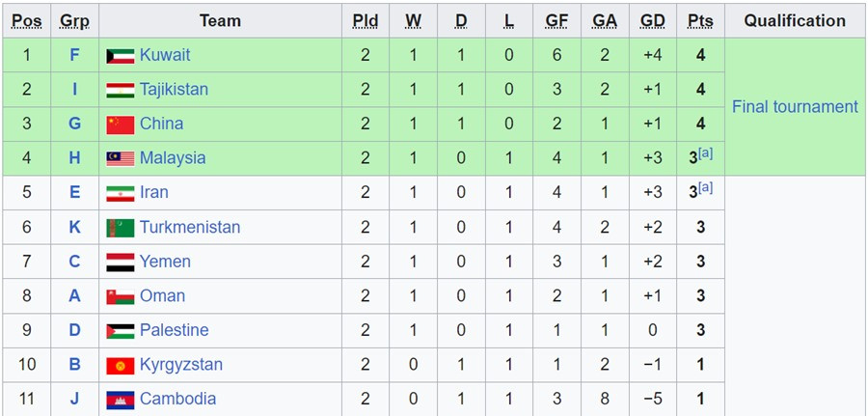
Task: Click the Turkmenistan flag icon
Action: 120,228
